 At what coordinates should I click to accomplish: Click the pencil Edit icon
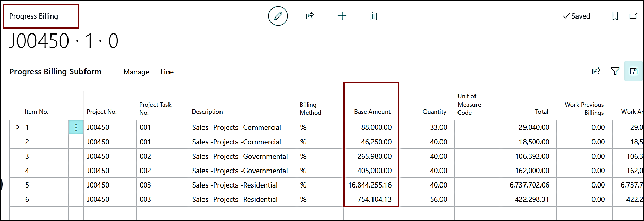[278, 16]
